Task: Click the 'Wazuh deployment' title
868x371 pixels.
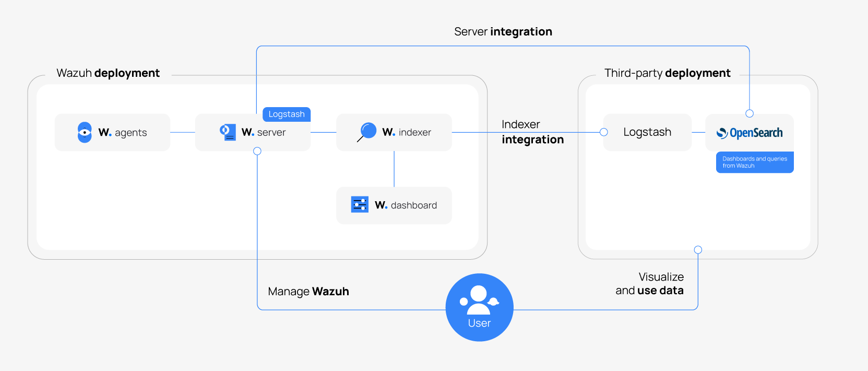Action: coord(108,73)
